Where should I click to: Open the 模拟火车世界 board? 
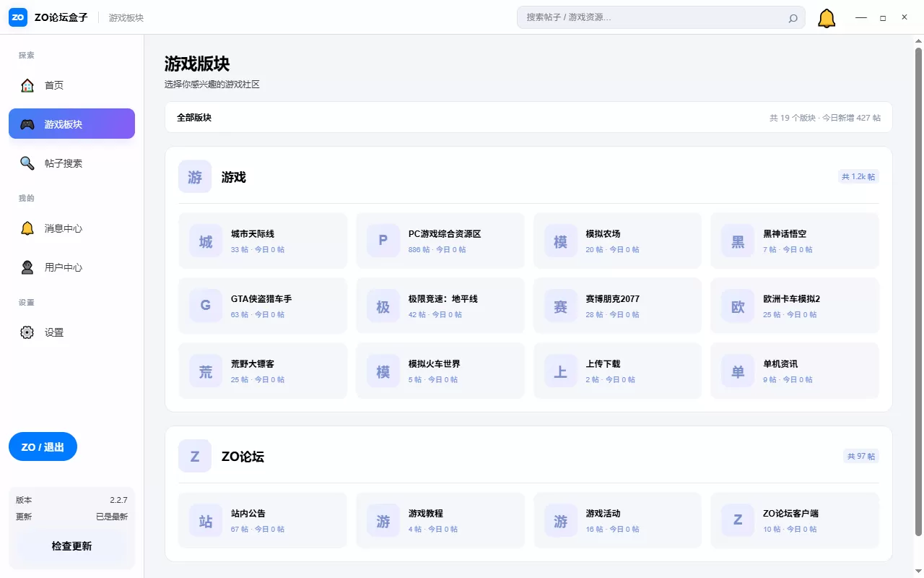[440, 371]
